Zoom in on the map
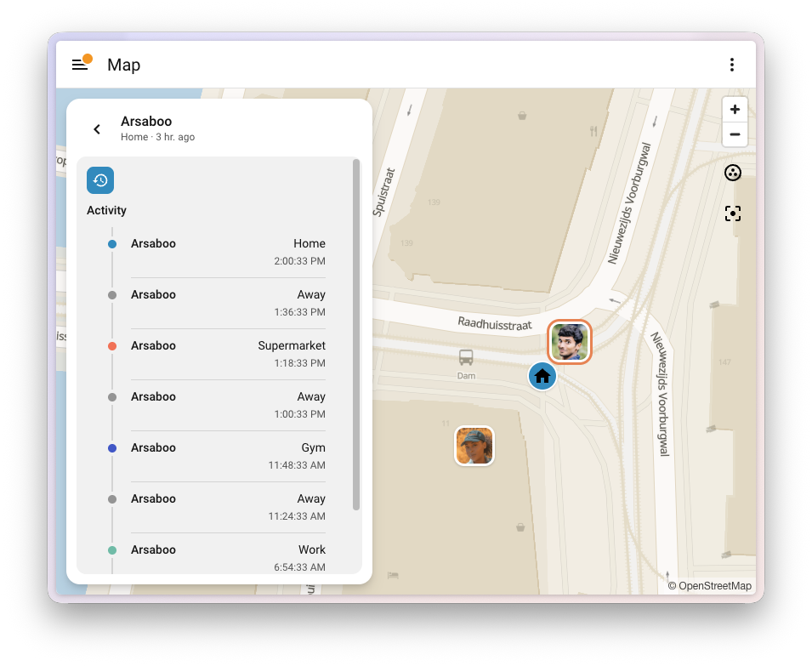The image size is (812, 666). (x=735, y=109)
